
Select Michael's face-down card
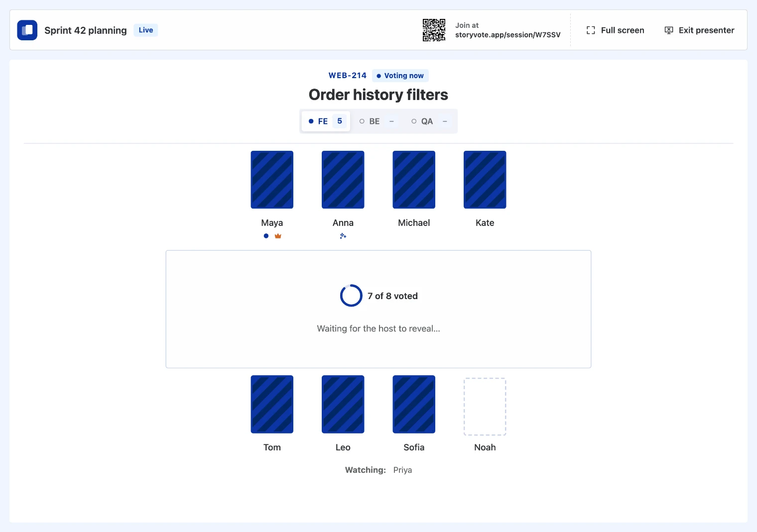[x=414, y=180]
